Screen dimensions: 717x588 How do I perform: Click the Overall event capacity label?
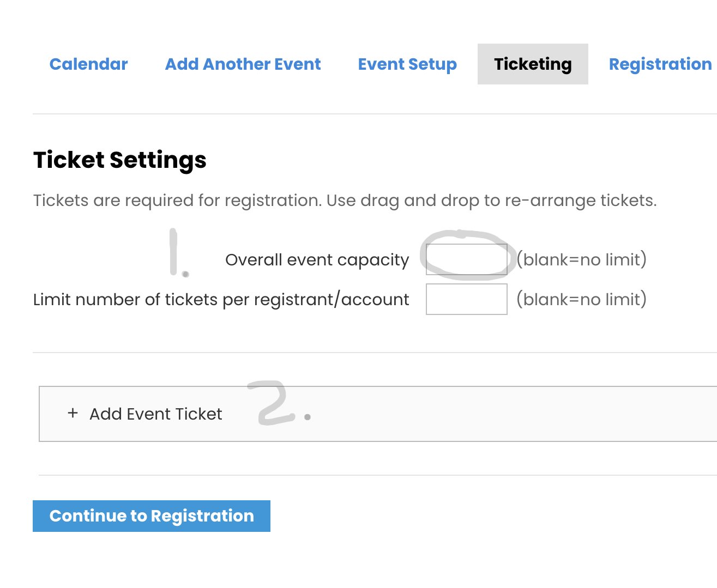pyautogui.click(x=317, y=260)
